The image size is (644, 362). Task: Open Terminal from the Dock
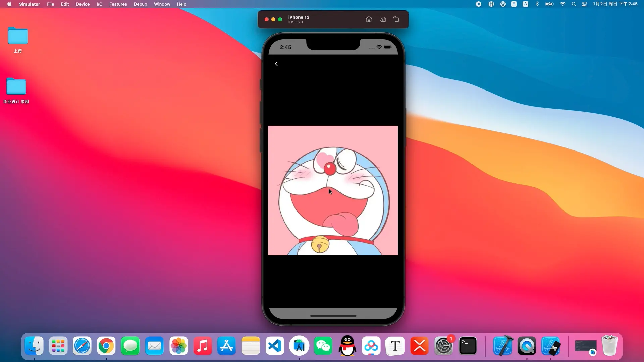(x=468, y=346)
